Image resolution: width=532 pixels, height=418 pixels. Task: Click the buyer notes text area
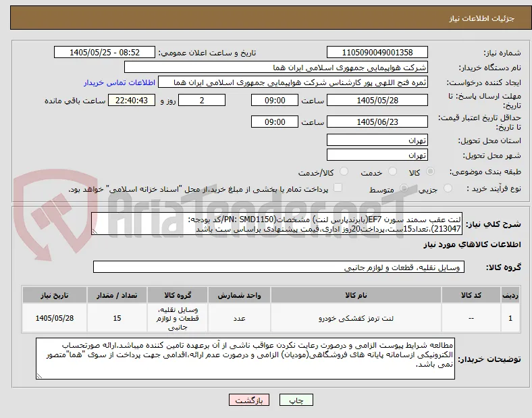[245, 359]
